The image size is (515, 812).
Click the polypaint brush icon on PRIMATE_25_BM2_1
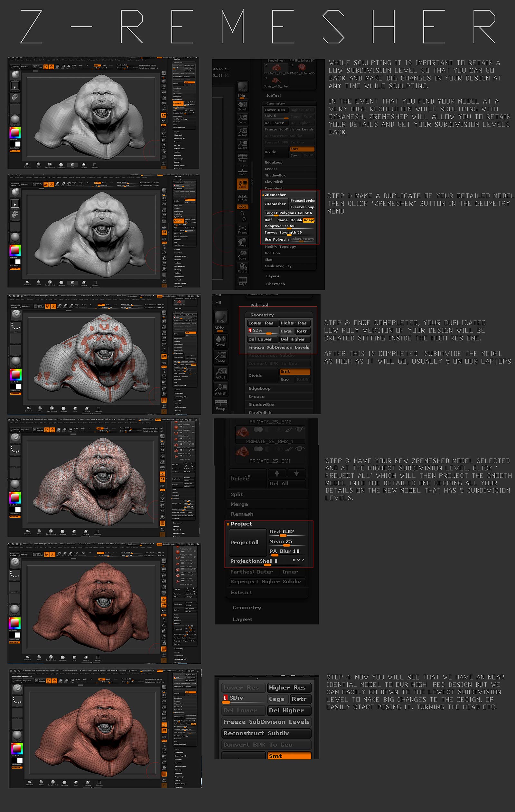coord(288,429)
